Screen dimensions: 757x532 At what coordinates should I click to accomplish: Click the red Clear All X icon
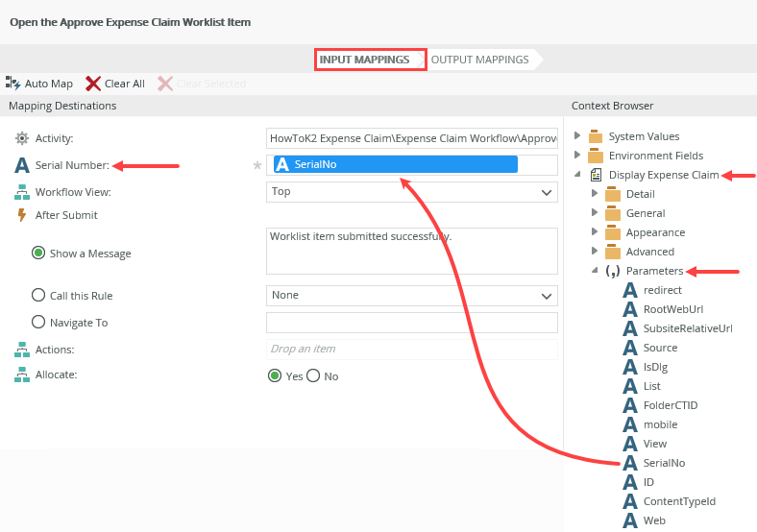93,84
